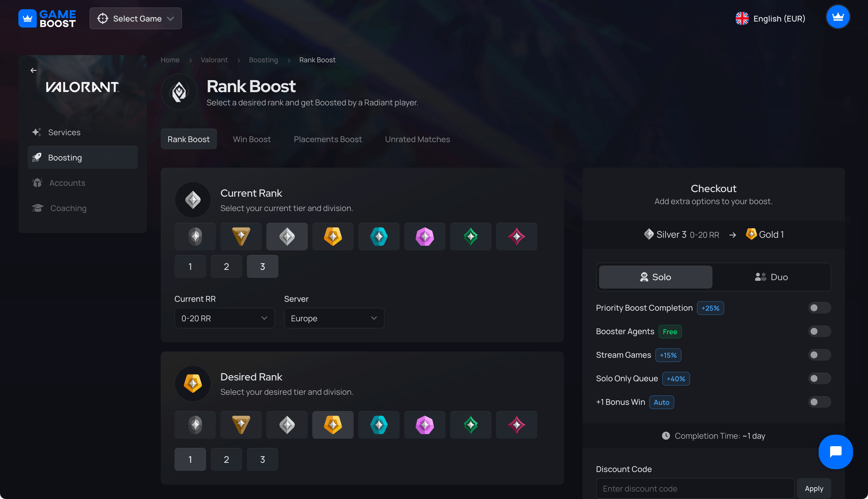Click the Current Rank silver emblem

pos(193,200)
